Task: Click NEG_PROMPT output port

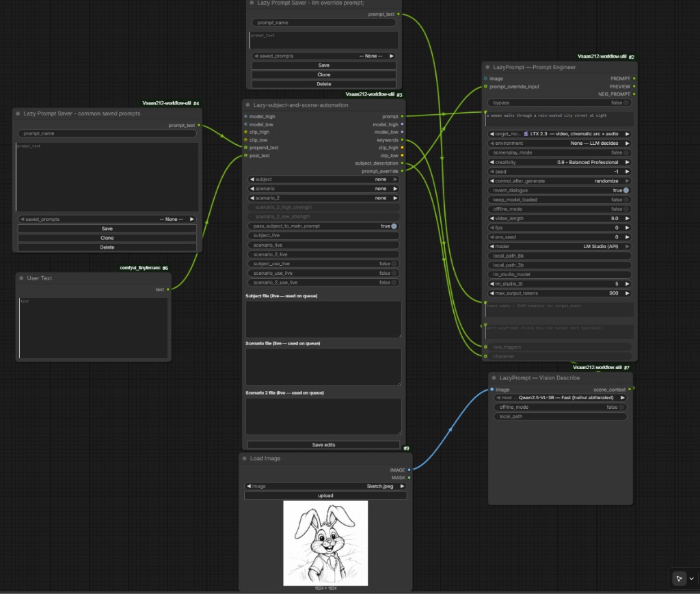Action: pyautogui.click(x=634, y=94)
